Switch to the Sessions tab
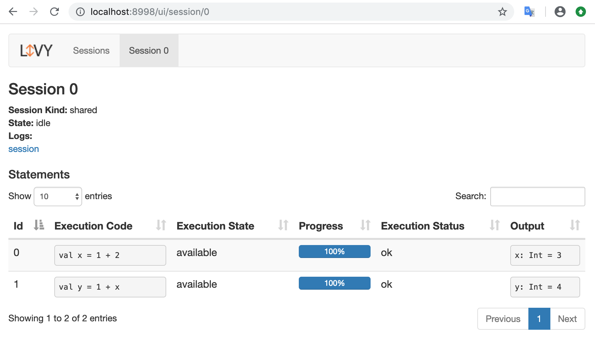595x364 pixels. click(x=91, y=50)
